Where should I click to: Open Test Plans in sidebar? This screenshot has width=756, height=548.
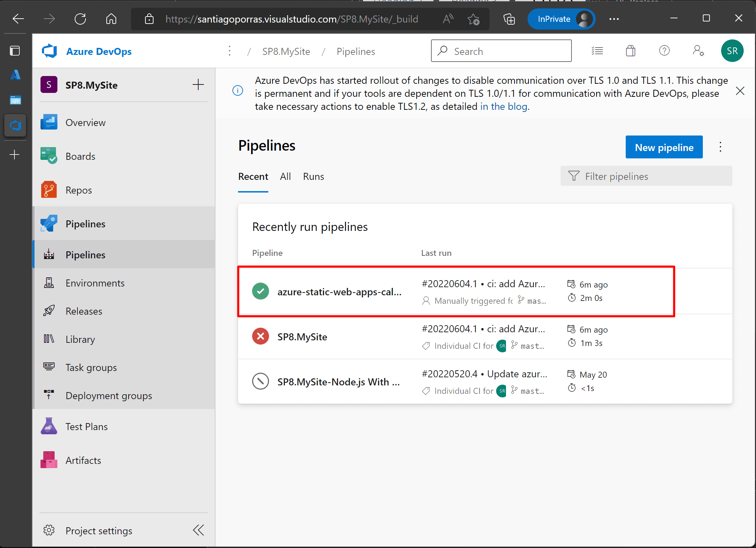(124, 427)
